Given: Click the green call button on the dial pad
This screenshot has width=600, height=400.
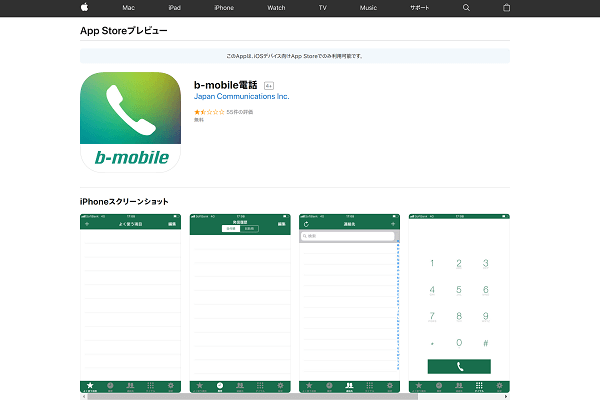Looking at the screenshot, I should pyautogui.click(x=459, y=366).
